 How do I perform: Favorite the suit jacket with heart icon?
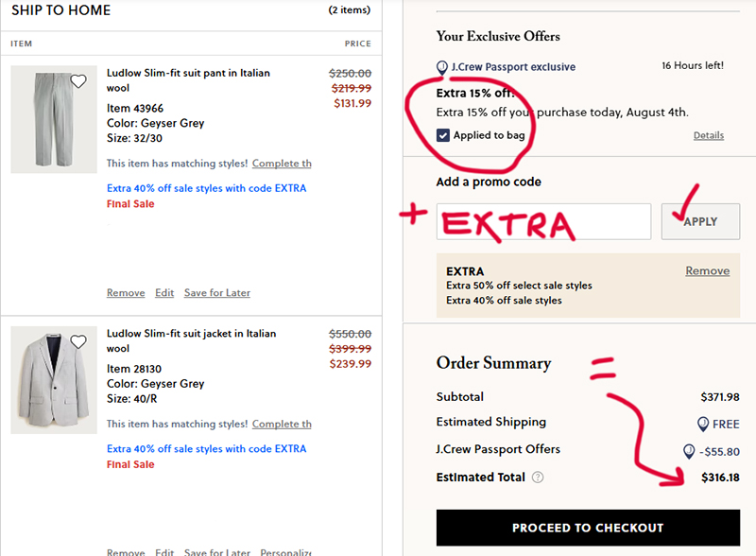(78, 341)
